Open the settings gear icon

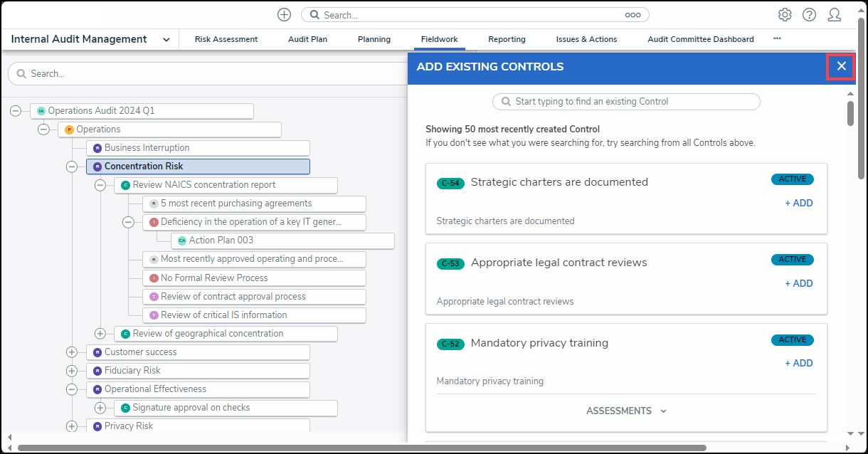[785, 15]
